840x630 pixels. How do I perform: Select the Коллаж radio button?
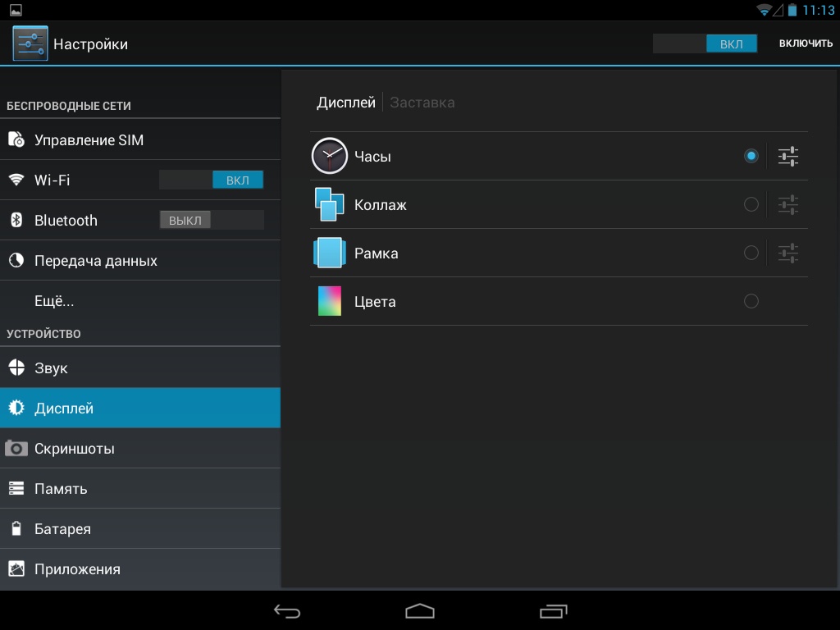tap(751, 204)
